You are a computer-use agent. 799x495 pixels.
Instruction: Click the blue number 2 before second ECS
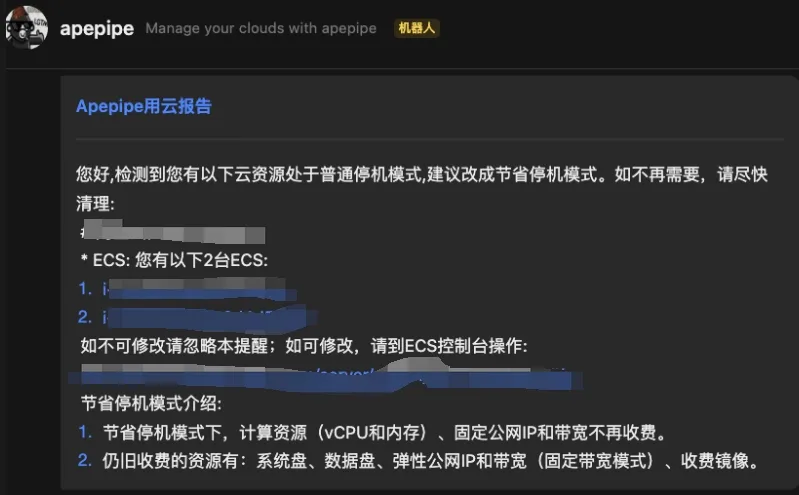coord(85,317)
